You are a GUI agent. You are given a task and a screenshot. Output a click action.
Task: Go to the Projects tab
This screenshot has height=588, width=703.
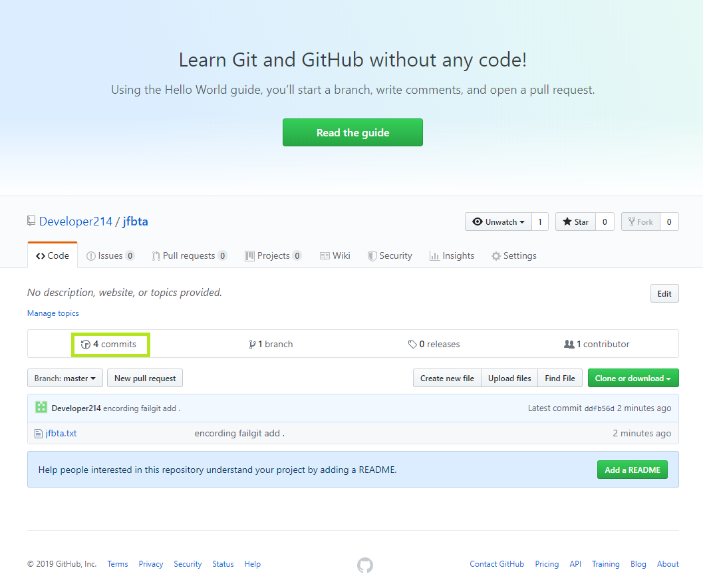273,255
